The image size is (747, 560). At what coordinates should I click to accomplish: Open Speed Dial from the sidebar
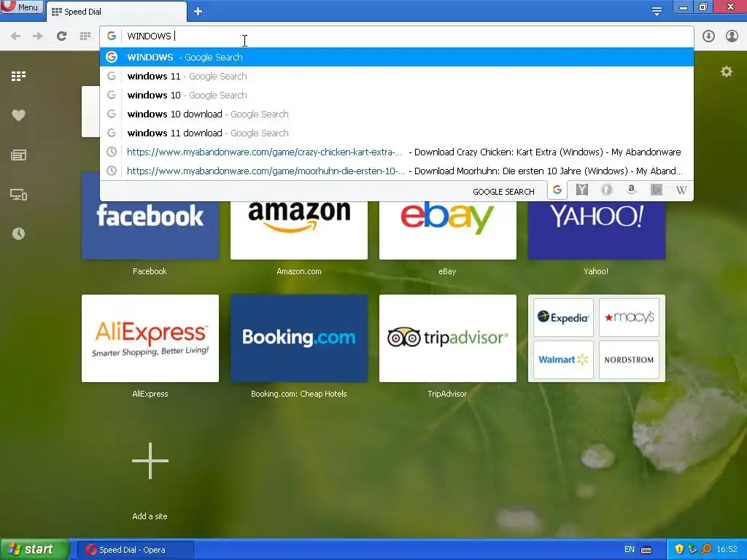(x=18, y=76)
